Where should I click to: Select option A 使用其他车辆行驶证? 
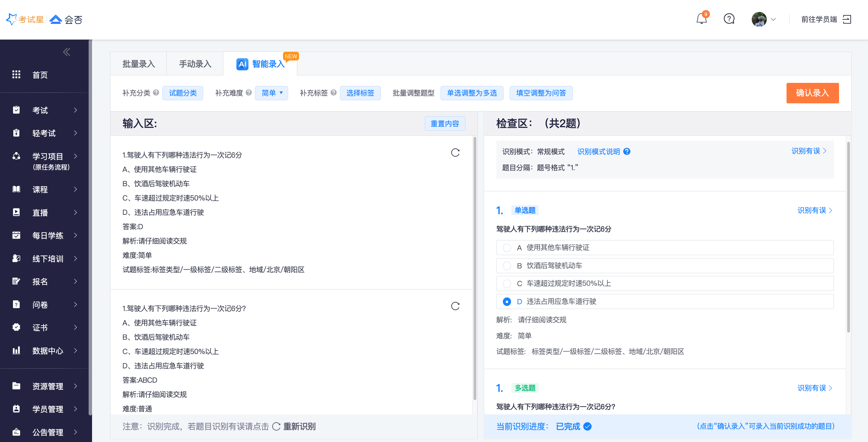[x=507, y=248]
